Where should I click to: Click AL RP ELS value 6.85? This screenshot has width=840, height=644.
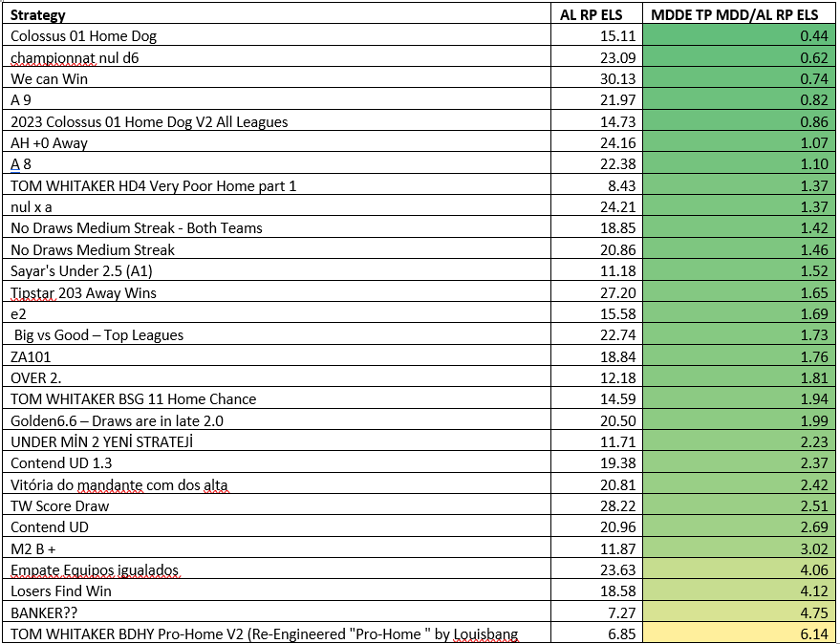click(596, 633)
